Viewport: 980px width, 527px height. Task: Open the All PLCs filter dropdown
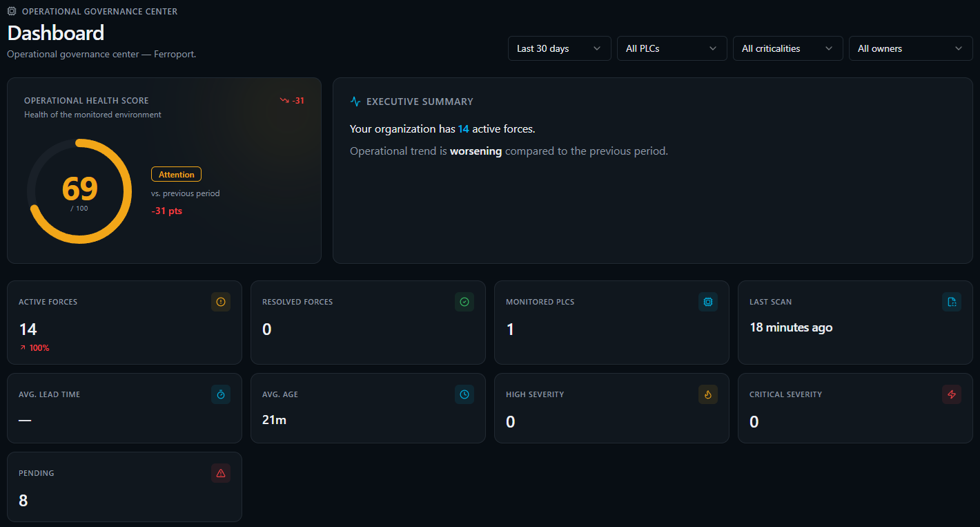(x=672, y=48)
